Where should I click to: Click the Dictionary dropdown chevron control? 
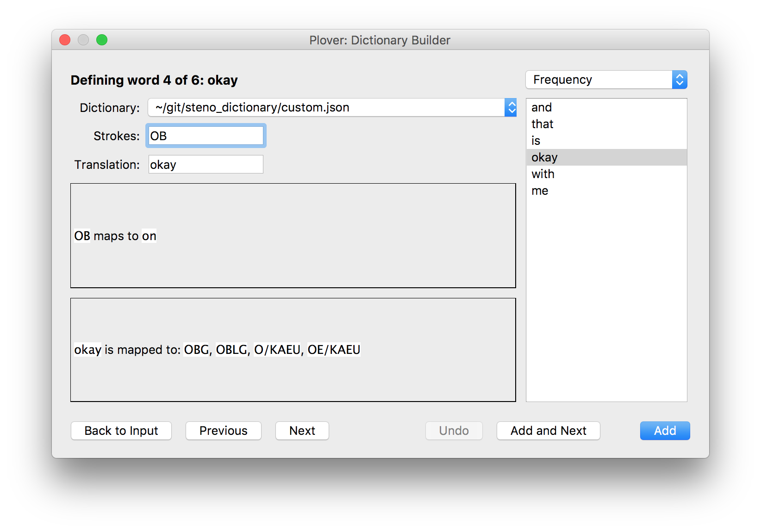(511, 107)
